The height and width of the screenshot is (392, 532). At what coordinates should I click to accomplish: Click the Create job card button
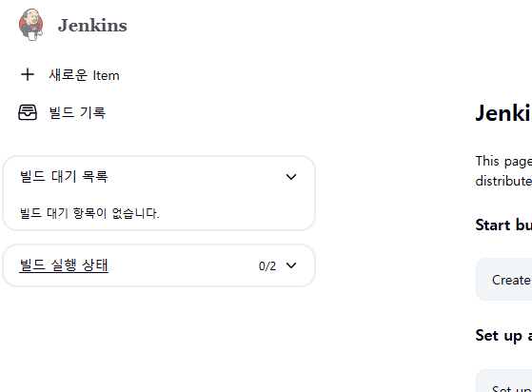(x=503, y=280)
